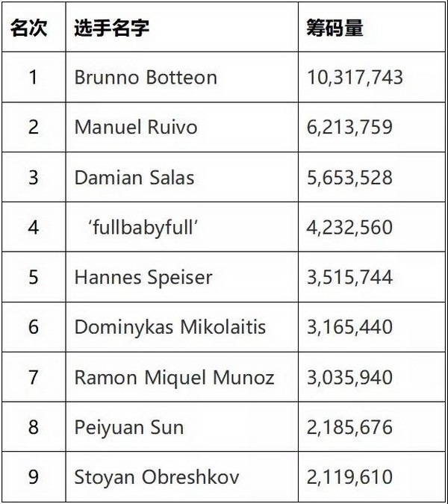Viewport: 448px width, 504px height.
Task: Click chip count 3,035,940
Action: 349,377
